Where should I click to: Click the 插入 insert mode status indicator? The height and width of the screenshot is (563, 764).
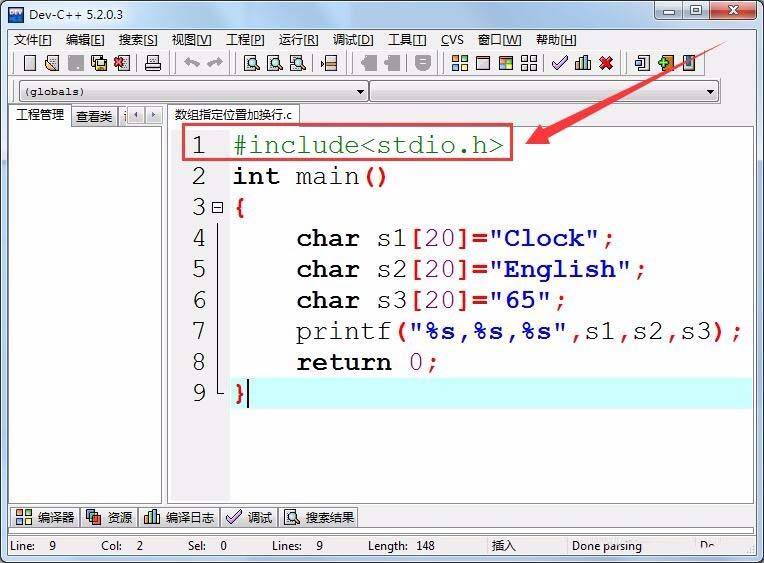(x=503, y=545)
